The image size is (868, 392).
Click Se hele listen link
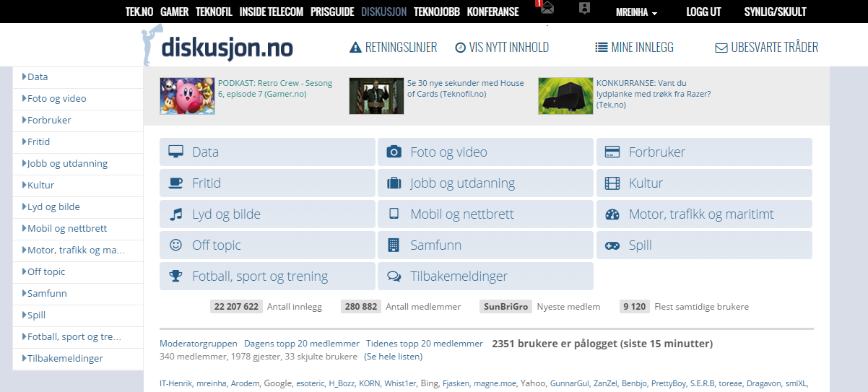[393, 357]
